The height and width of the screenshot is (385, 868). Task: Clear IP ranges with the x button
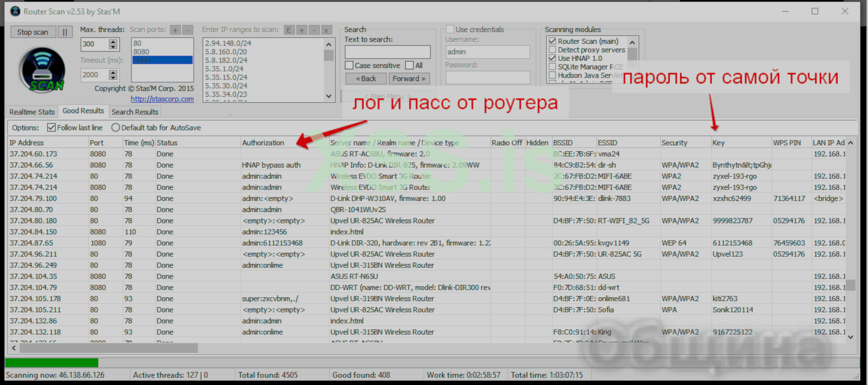(326, 29)
